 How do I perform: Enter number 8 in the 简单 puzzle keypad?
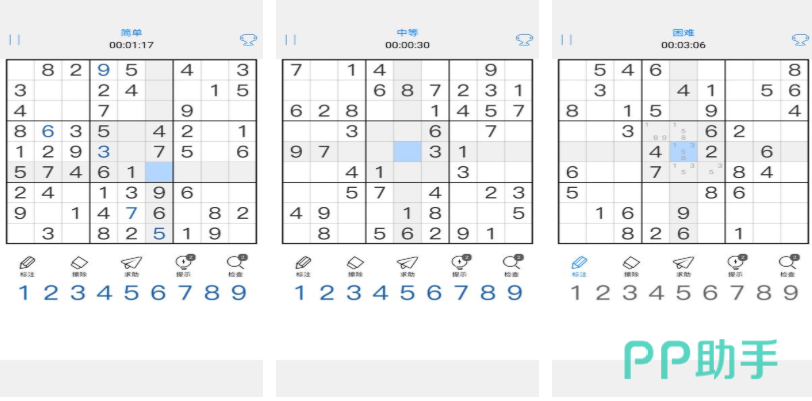(x=211, y=293)
